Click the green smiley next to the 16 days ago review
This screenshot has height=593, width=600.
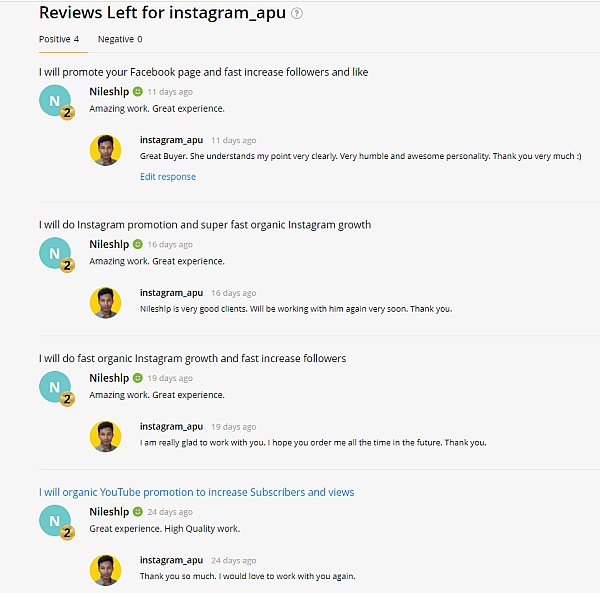(x=137, y=244)
